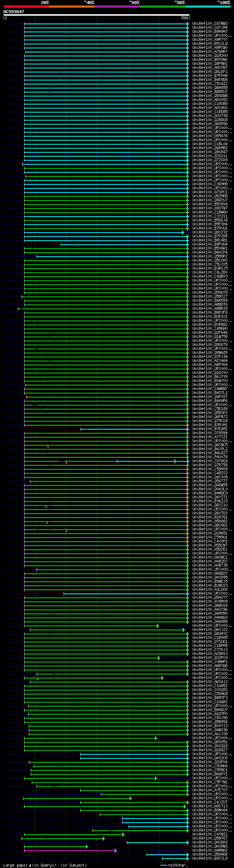This screenshot has height=868, width=234.
Task: Click hit label UniRef100_C4JZU7
Action: click(210, 802)
